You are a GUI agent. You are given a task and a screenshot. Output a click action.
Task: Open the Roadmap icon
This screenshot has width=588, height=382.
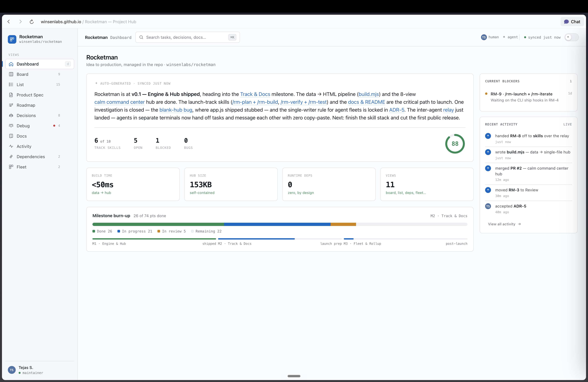(11, 105)
